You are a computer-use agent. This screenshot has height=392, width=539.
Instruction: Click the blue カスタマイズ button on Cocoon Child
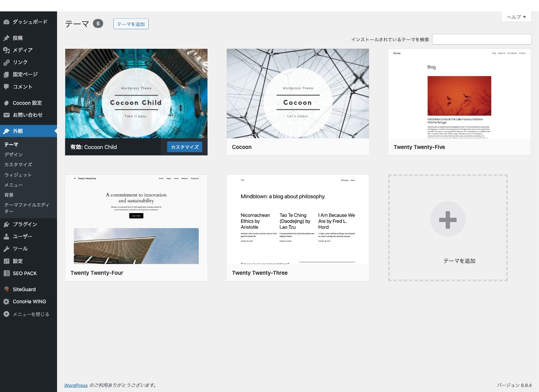coord(185,147)
